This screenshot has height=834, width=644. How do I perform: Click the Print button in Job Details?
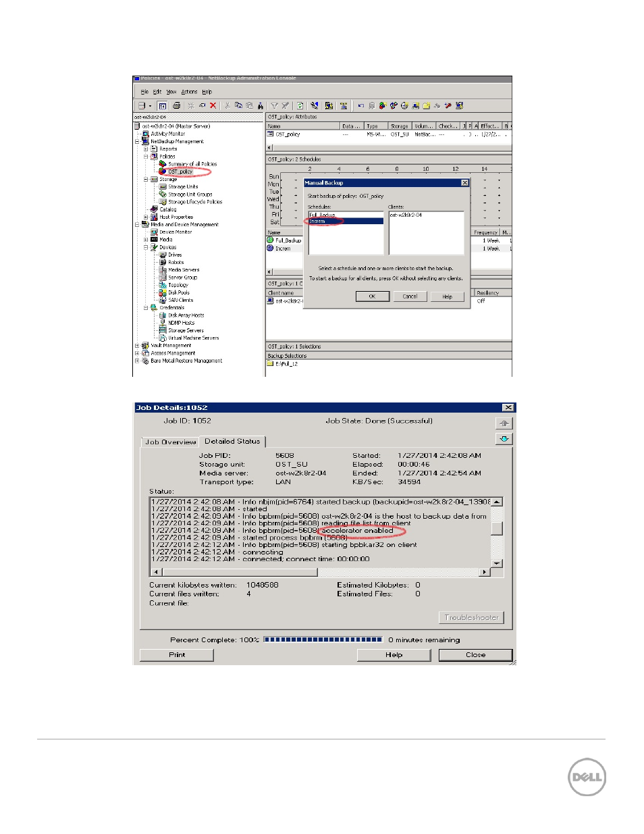pyautogui.click(x=177, y=655)
